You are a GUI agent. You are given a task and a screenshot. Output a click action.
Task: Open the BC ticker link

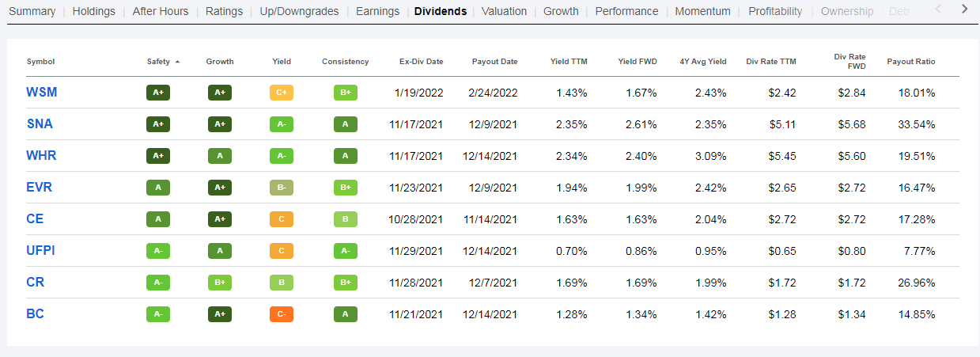[35, 314]
